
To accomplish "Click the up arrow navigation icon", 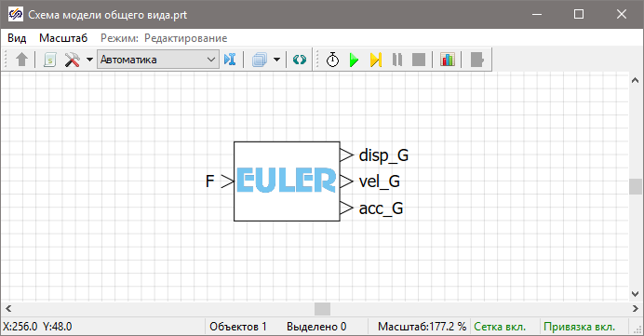I will [x=21, y=60].
